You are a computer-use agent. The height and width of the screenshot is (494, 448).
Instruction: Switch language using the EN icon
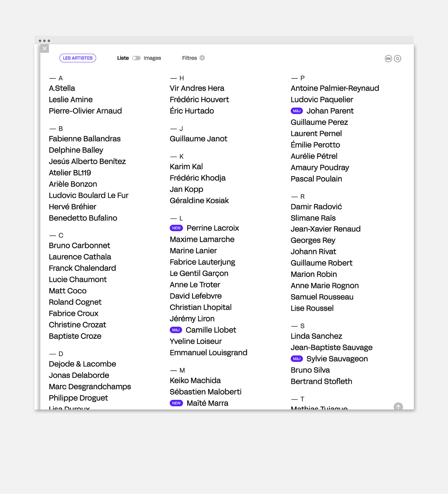point(388,58)
